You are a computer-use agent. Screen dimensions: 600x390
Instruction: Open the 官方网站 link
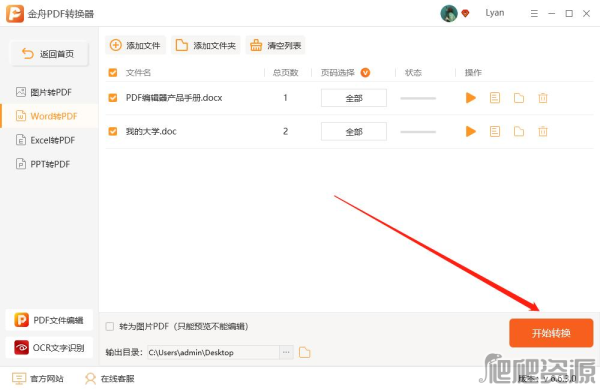coord(38,379)
